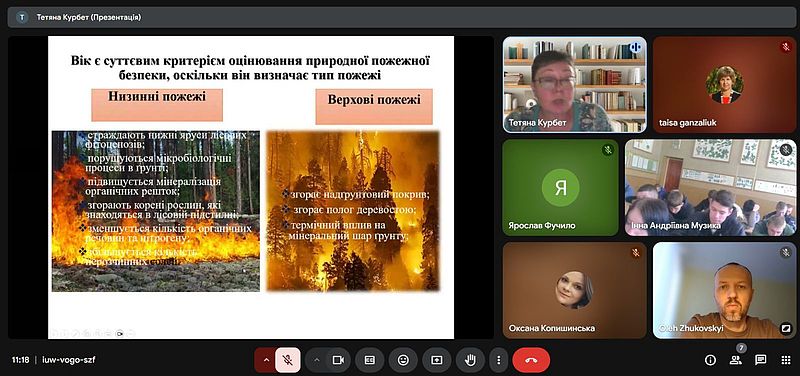Open the emoji reactions picker
The width and height of the screenshot is (800, 376).
click(x=403, y=360)
